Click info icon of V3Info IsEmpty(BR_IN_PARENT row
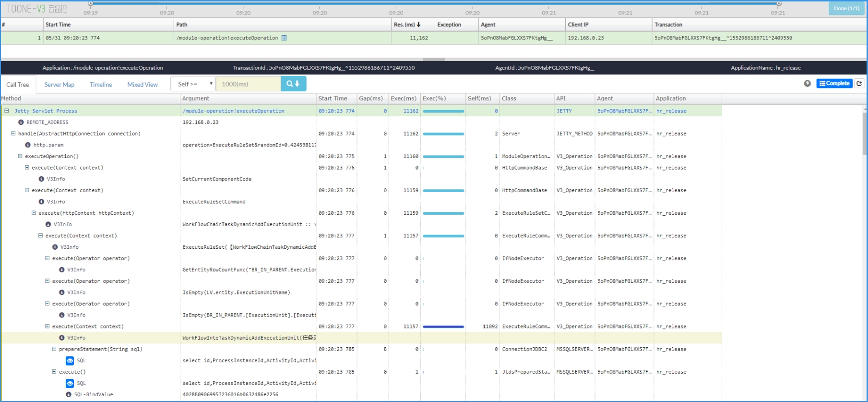 [x=61, y=315]
